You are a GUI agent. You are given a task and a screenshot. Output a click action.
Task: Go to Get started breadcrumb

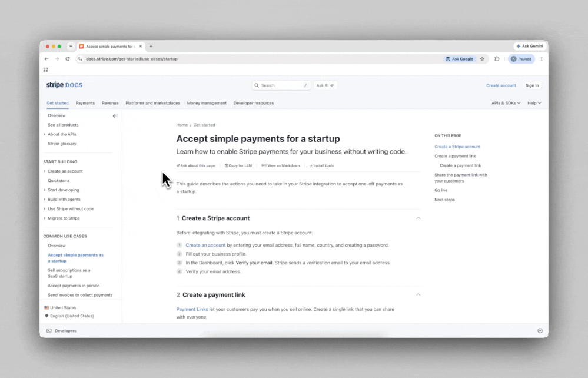[x=204, y=125]
